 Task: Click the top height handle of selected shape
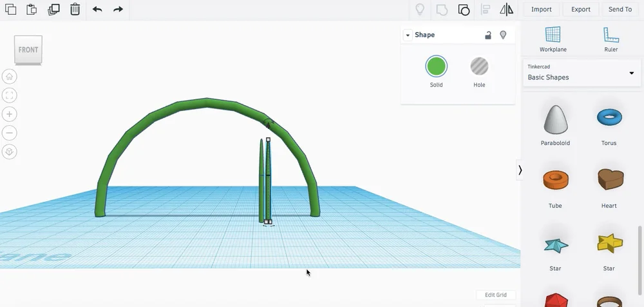[268, 140]
